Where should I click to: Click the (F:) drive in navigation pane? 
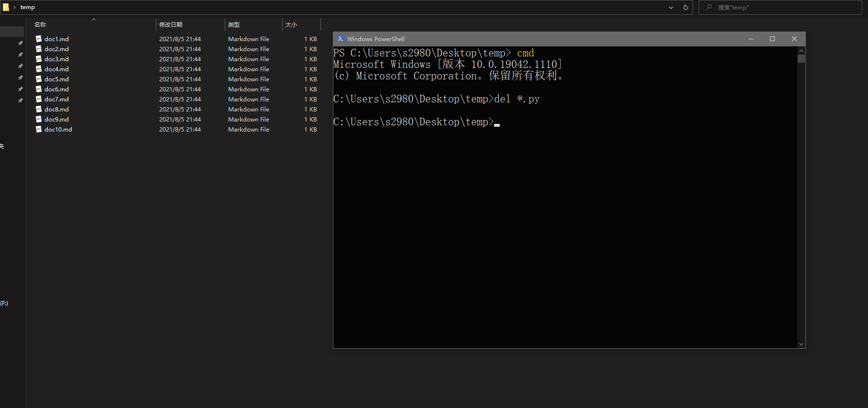coord(4,303)
